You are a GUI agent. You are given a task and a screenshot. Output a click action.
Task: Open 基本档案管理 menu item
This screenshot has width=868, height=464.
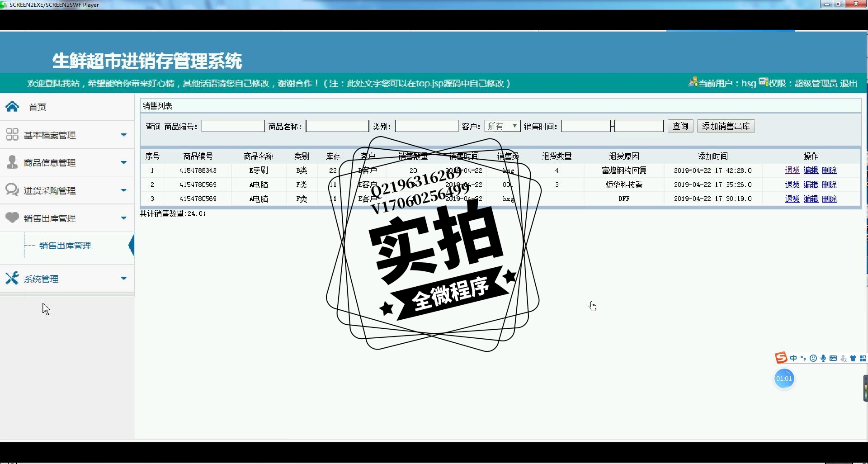pyautogui.click(x=50, y=135)
